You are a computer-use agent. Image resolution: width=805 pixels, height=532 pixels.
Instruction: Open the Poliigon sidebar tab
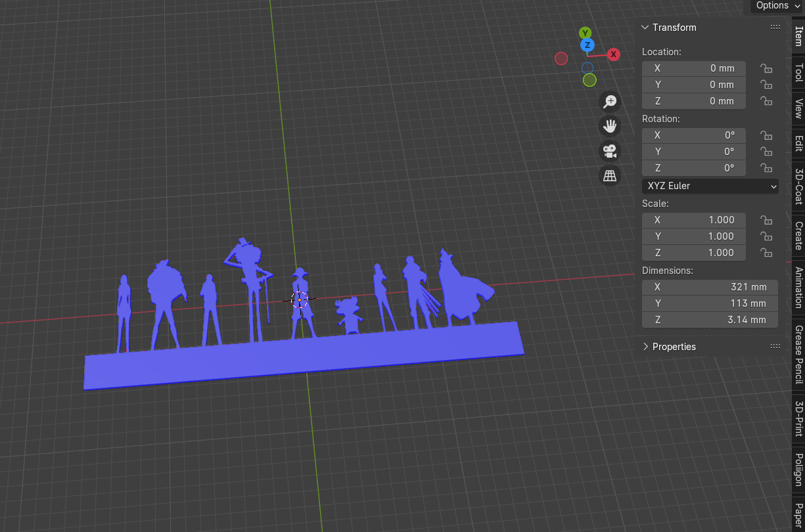click(798, 469)
